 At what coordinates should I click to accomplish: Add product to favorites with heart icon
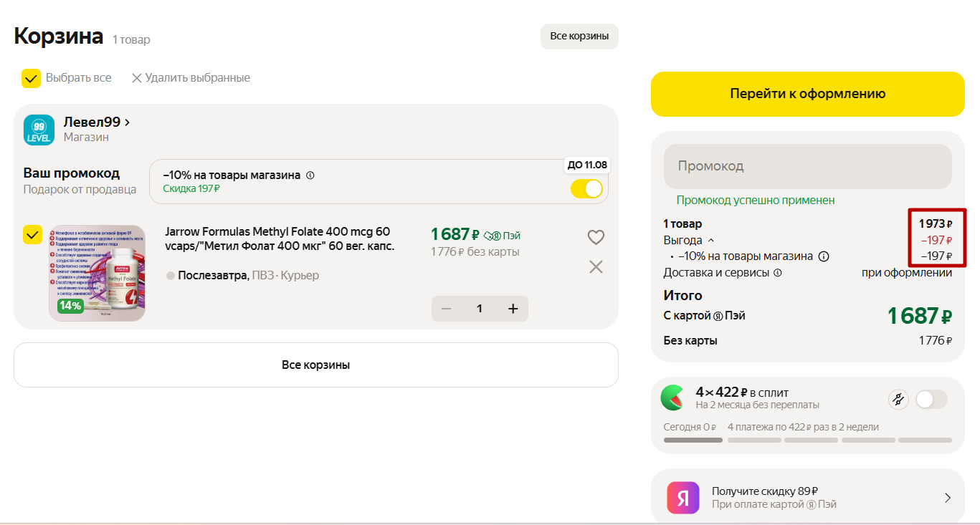[x=596, y=237]
